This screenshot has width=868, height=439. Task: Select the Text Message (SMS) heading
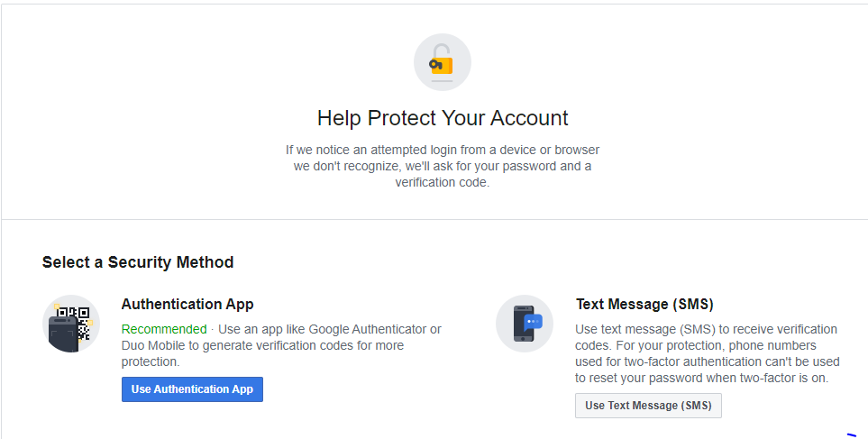[x=644, y=304]
